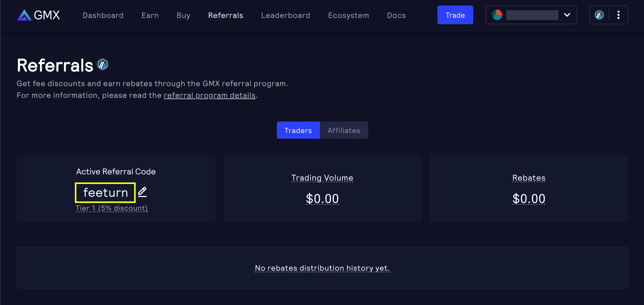Screen dimensions: 644x305
Task: Open network selector via the Arbitrum icon
Action: click(599, 15)
